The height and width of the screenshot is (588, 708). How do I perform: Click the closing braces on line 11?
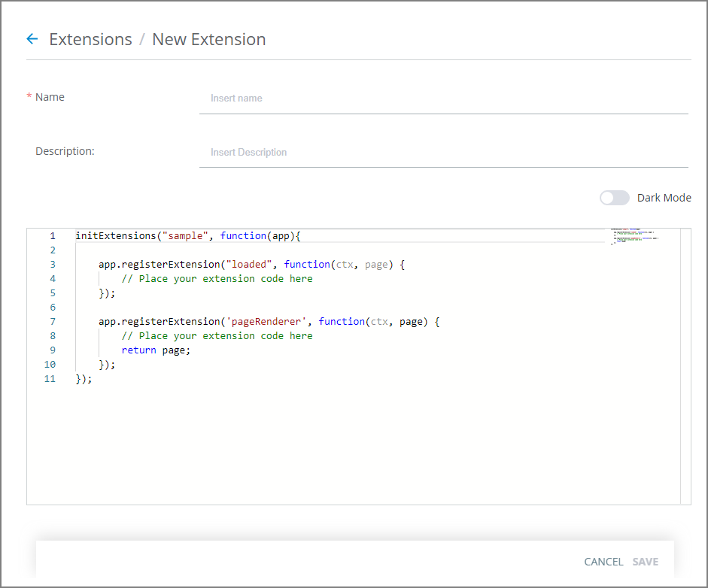[83, 378]
